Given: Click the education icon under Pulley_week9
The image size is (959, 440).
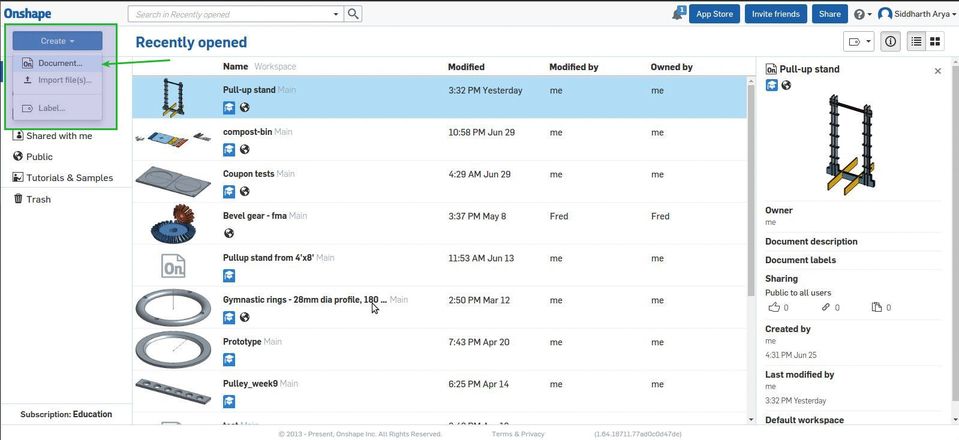Looking at the screenshot, I should [x=229, y=401].
